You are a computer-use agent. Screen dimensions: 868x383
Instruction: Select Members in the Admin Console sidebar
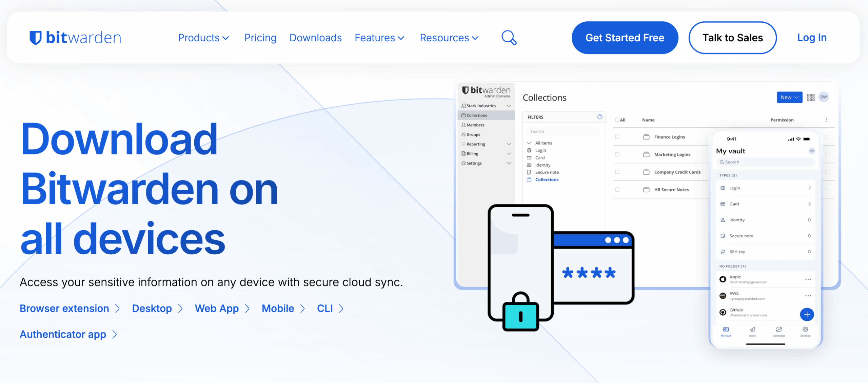pyautogui.click(x=476, y=125)
